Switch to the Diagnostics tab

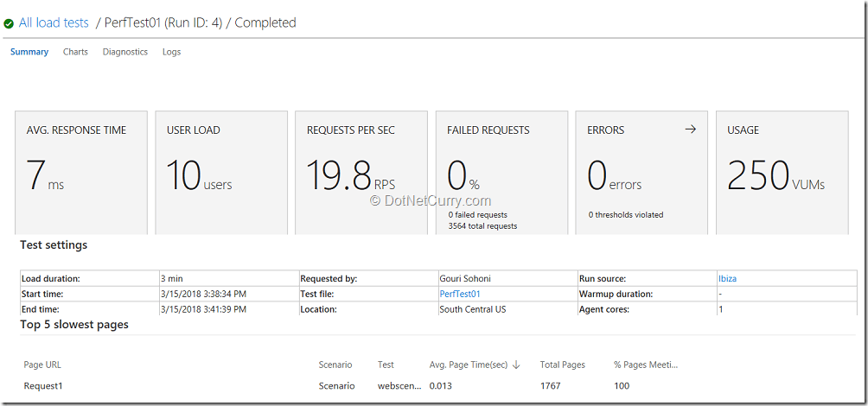pos(125,52)
